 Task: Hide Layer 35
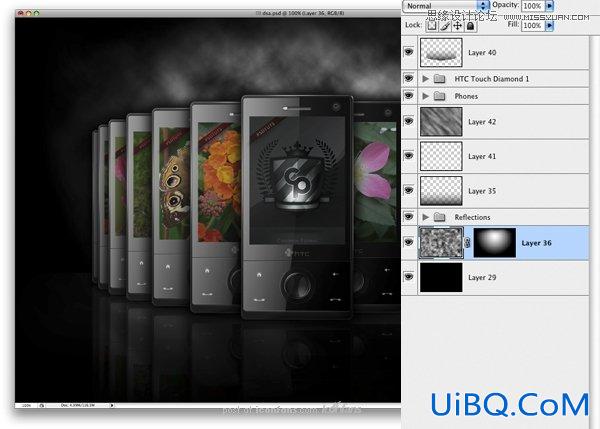(409, 190)
